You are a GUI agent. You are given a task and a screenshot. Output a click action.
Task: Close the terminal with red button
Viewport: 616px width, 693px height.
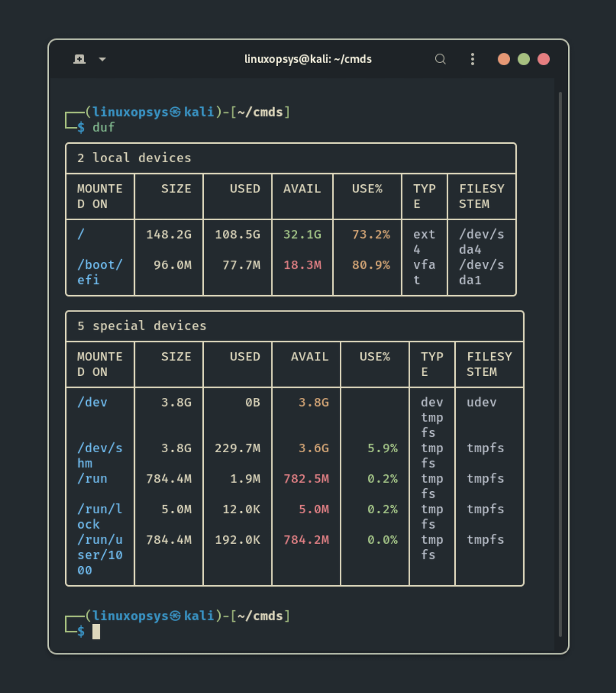(544, 59)
